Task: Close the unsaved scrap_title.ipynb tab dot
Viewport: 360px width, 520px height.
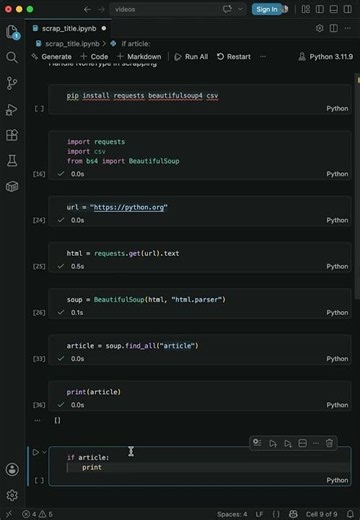Action: [104, 28]
